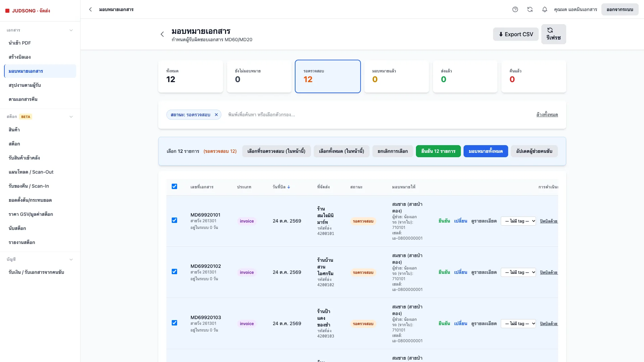Collapse the สต็อก BETA sidebar section
Viewport: 644px width, 362px height.
coord(71,117)
